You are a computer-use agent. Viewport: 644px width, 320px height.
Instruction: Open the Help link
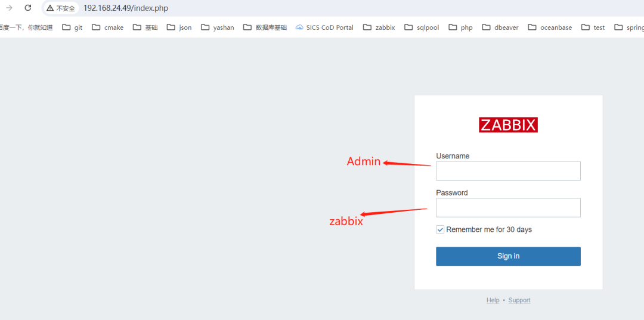493,300
